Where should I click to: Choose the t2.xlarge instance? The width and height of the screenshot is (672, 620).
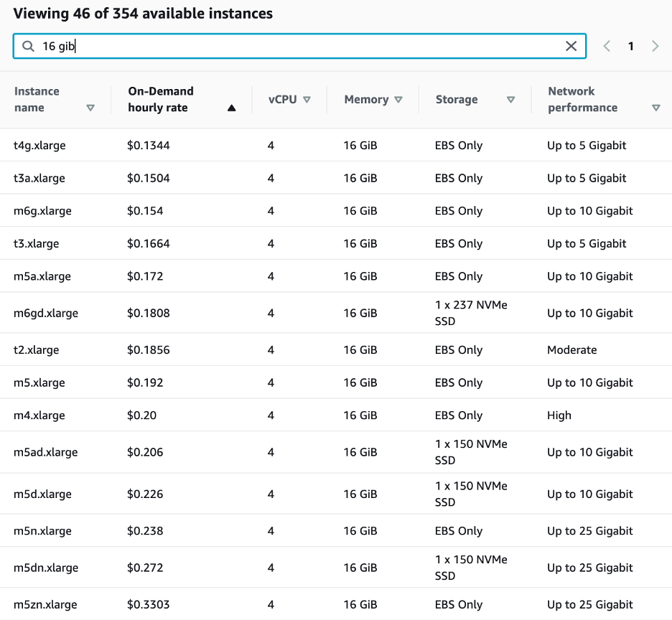(x=36, y=350)
